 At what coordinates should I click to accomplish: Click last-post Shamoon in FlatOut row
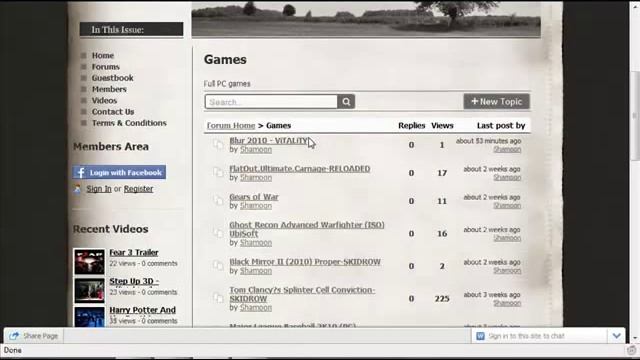tap(507, 178)
